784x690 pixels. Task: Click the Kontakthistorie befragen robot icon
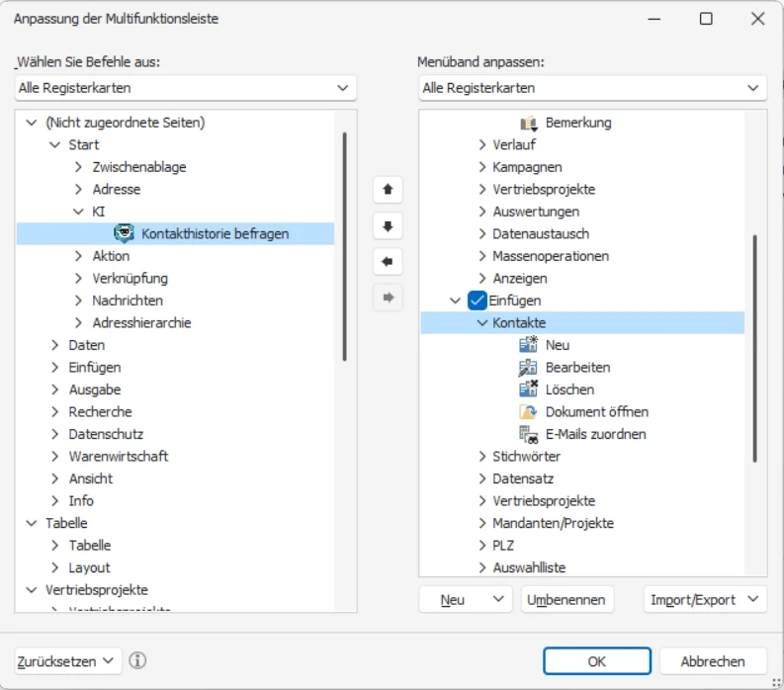pos(124,233)
